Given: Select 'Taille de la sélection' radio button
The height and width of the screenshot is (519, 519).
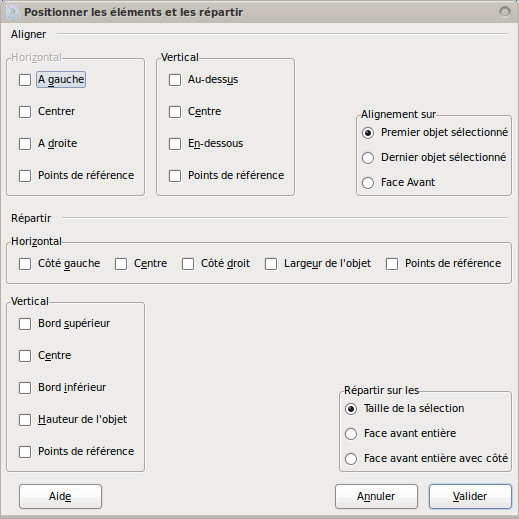Looking at the screenshot, I should pyautogui.click(x=351, y=409).
